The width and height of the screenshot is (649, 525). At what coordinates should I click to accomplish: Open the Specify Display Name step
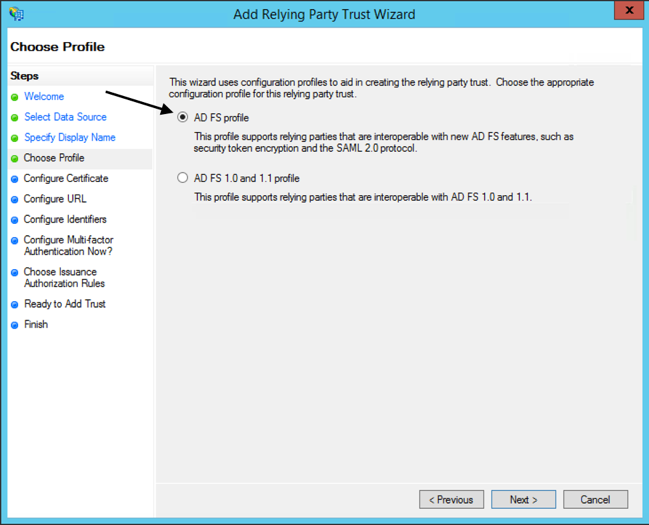(70, 137)
